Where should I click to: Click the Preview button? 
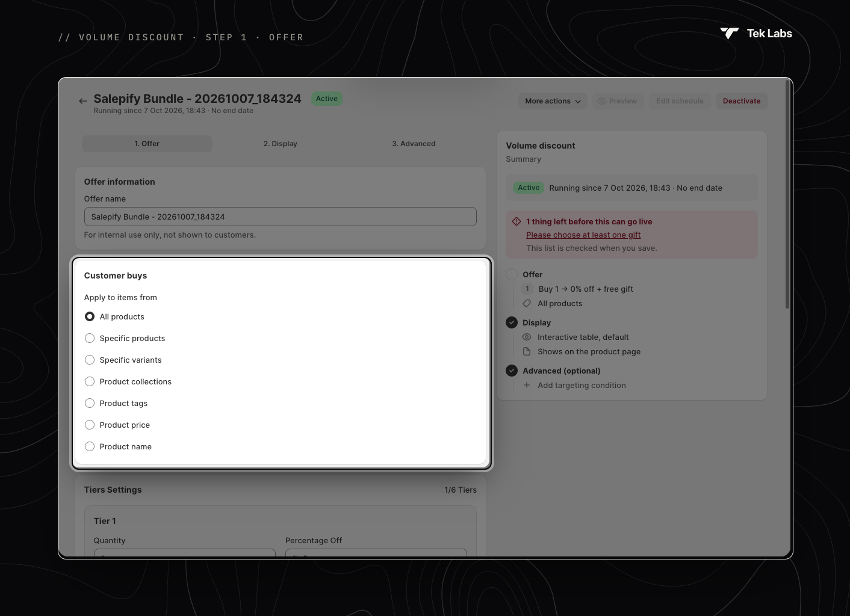(x=618, y=101)
